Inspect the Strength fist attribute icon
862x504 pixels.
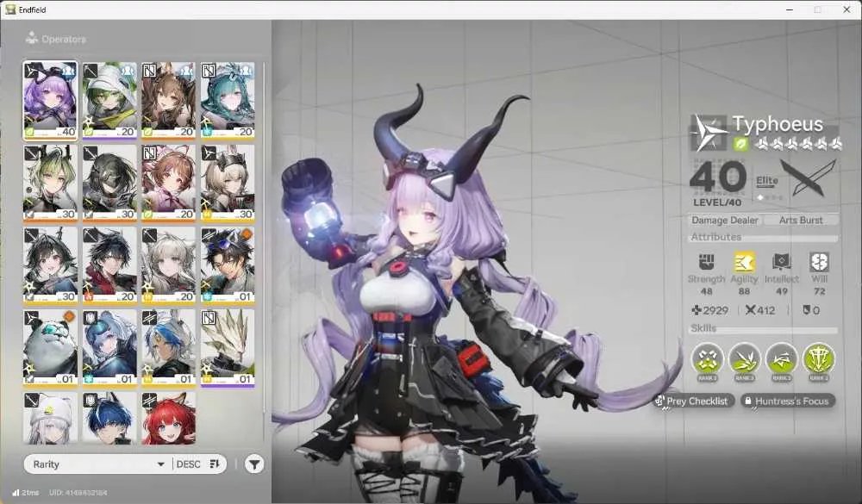707,262
